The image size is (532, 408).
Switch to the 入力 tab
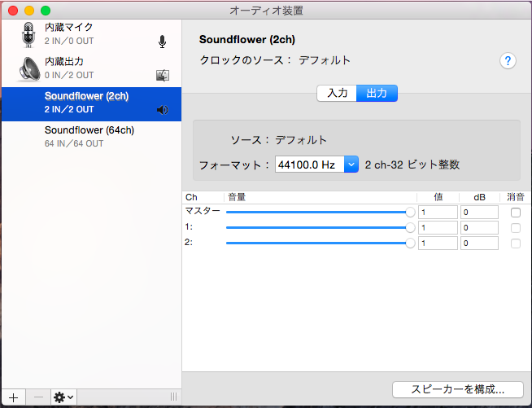pyautogui.click(x=337, y=93)
